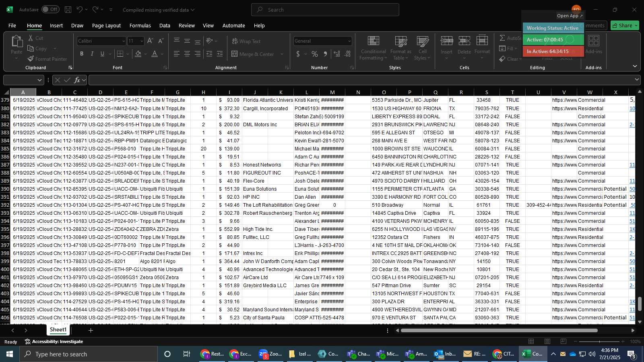
Task: Open the font size dropdown
Action: pos(141,41)
